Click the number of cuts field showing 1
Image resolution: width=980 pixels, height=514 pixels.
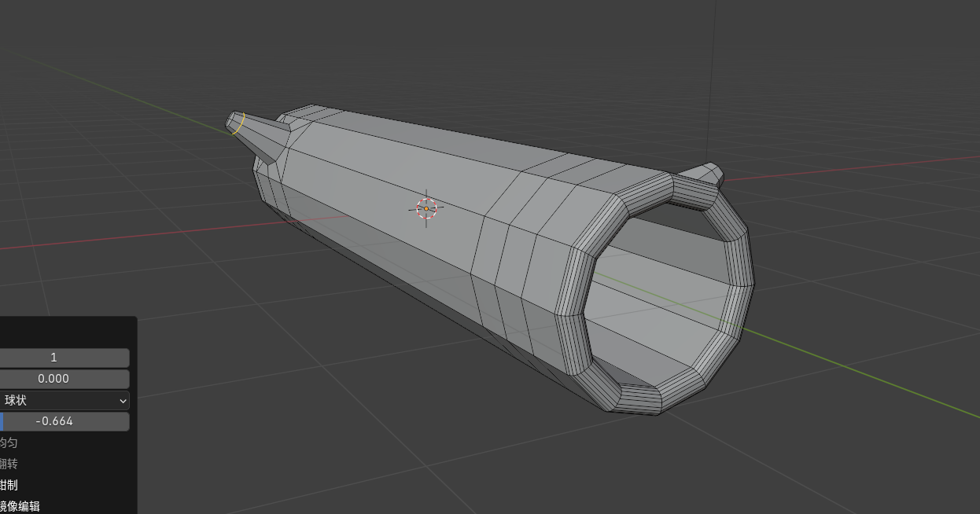[x=64, y=358]
